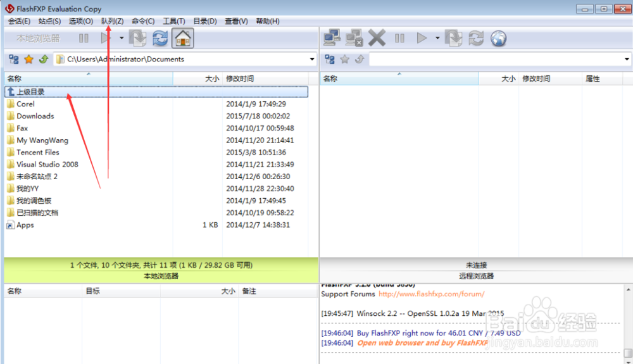The image size is (633, 364).
Task: Sort local list by 大小 column
Action: [197, 78]
